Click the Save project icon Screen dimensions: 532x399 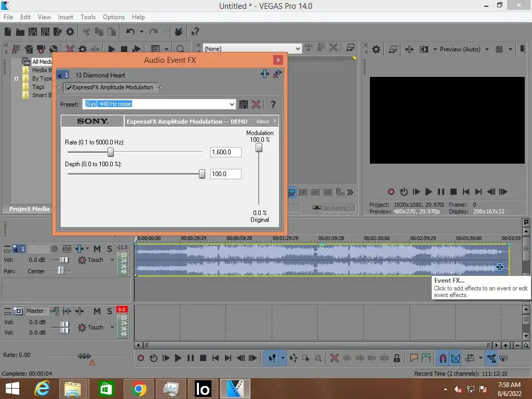(x=33, y=32)
